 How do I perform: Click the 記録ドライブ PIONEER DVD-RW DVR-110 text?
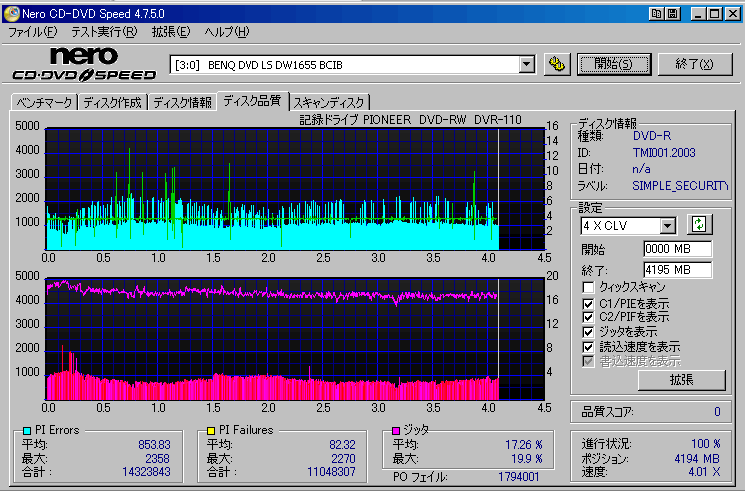coord(411,120)
